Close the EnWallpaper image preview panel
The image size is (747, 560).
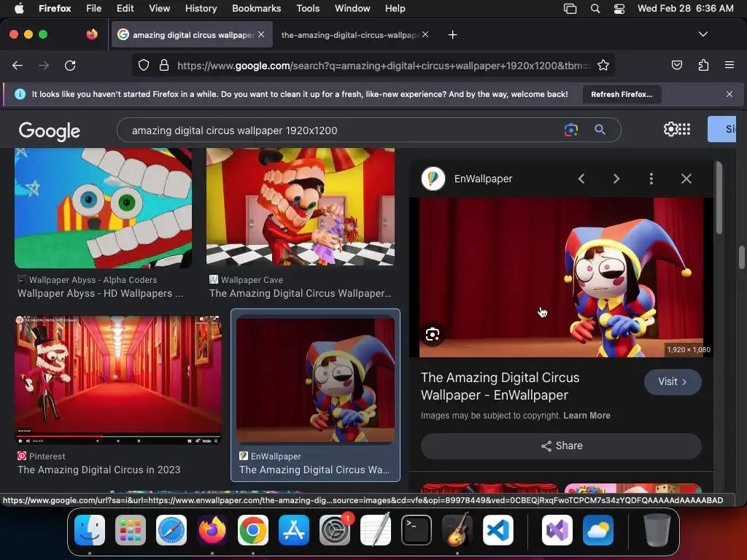click(x=686, y=179)
